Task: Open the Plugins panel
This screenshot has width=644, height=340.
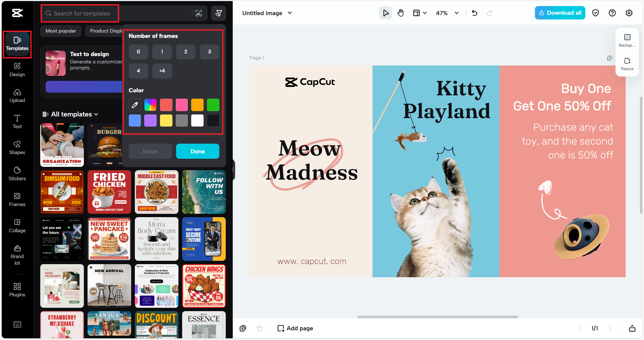Action: (x=17, y=290)
